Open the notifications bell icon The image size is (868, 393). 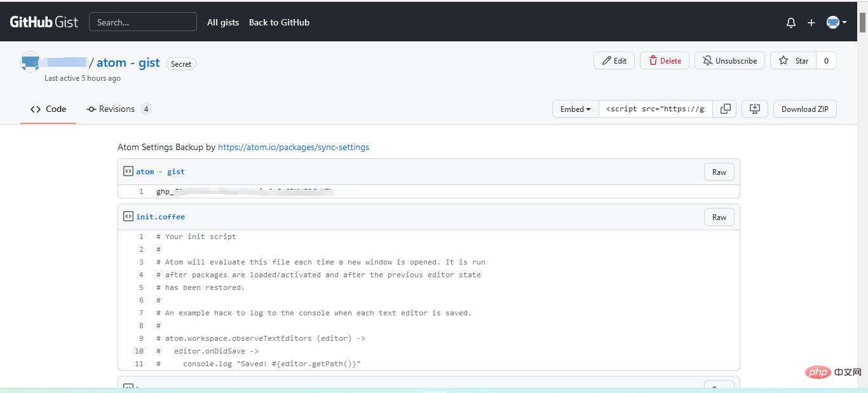click(791, 22)
